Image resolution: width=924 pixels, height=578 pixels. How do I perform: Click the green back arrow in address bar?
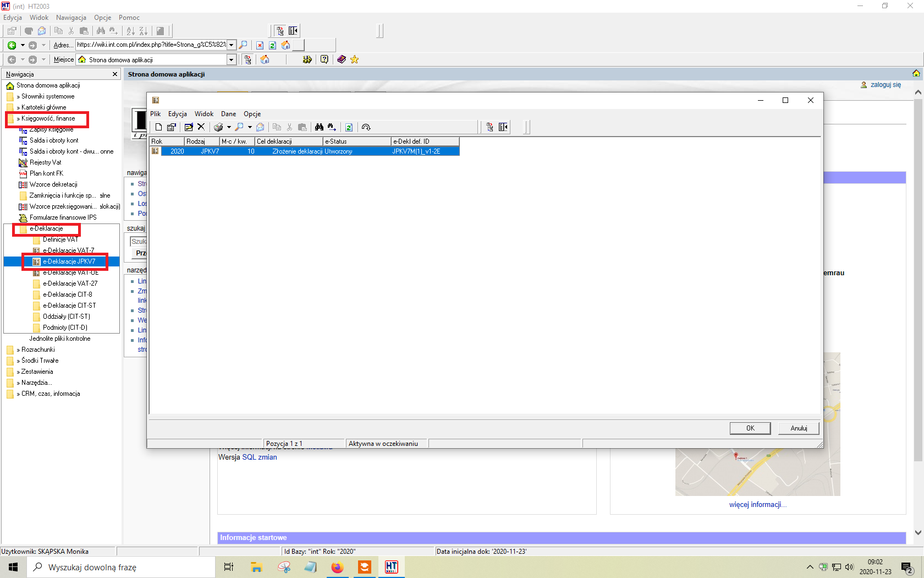(12, 45)
